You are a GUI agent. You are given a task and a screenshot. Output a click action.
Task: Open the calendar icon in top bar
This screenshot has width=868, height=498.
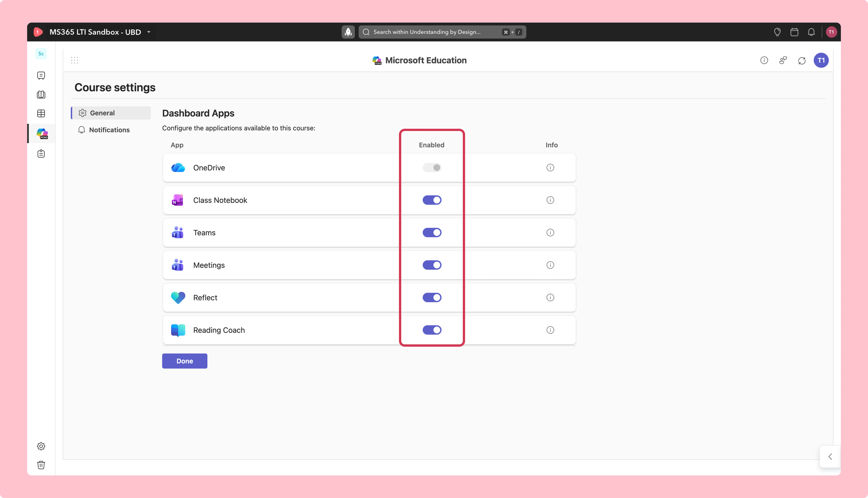(794, 32)
